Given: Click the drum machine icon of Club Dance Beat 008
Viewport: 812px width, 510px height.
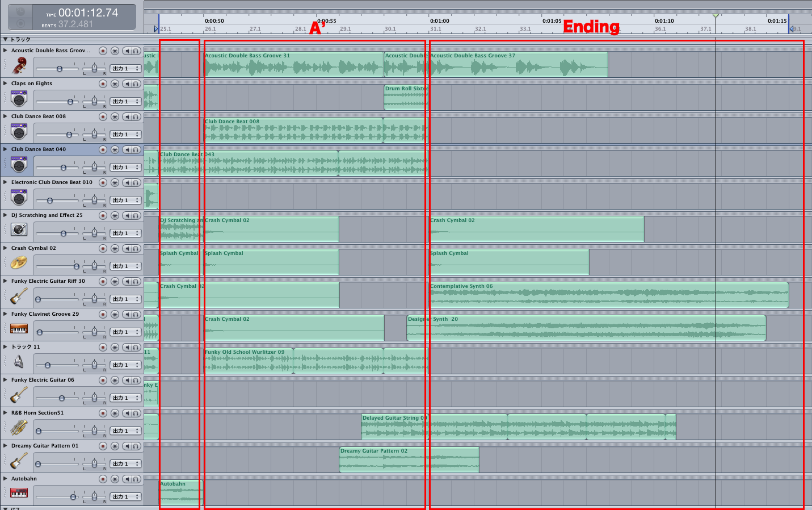Looking at the screenshot, I should [x=19, y=132].
